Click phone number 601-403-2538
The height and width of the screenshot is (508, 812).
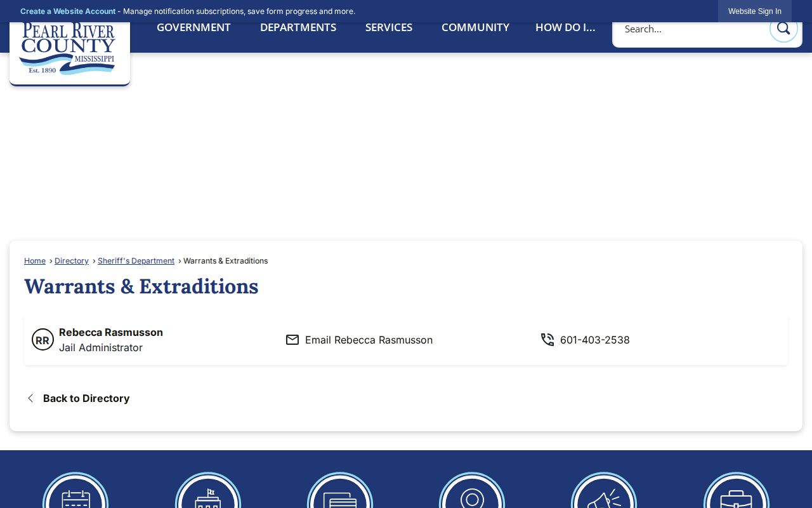tap(595, 340)
